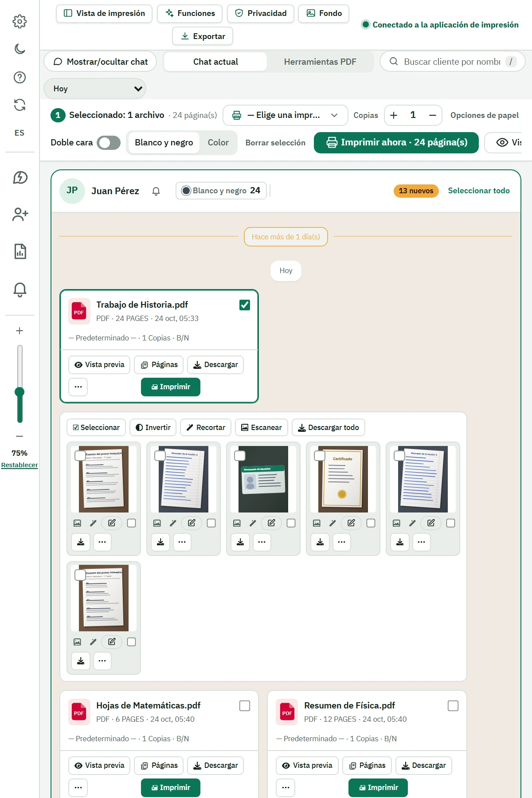Viewport: 532px width, 798px height.
Task: Open Fondo menu
Action: coord(324,13)
